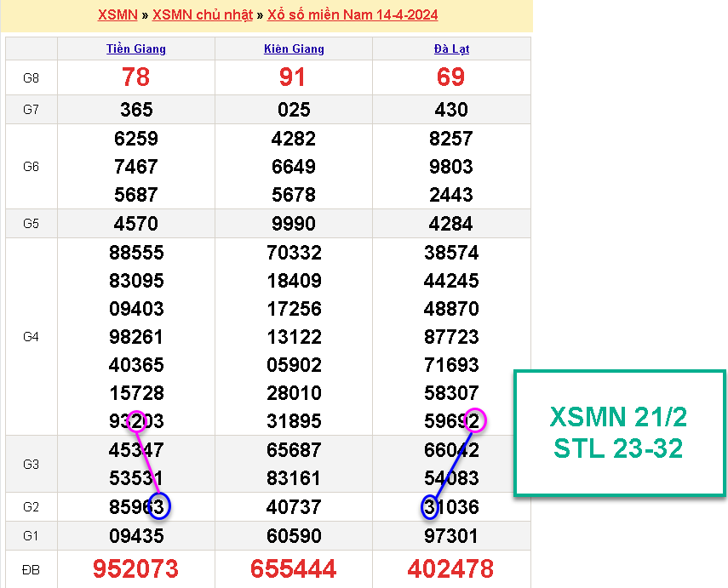728x588 pixels.
Task: Open the Đà Lạt column header link
Action: (x=451, y=49)
